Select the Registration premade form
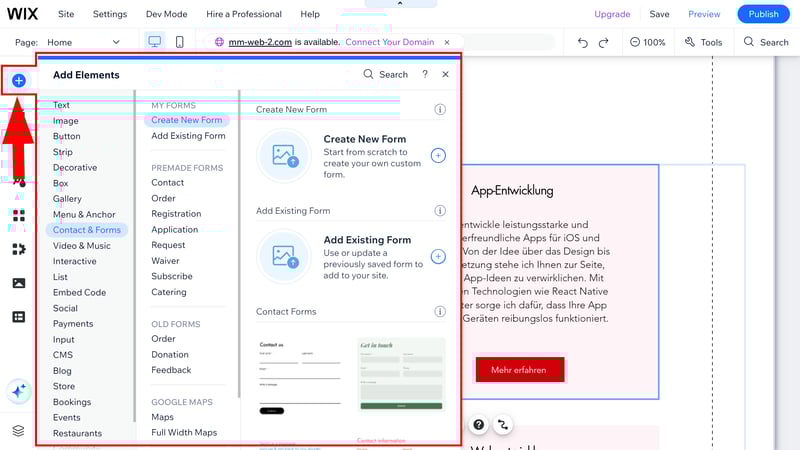 (x=176, y=214)
